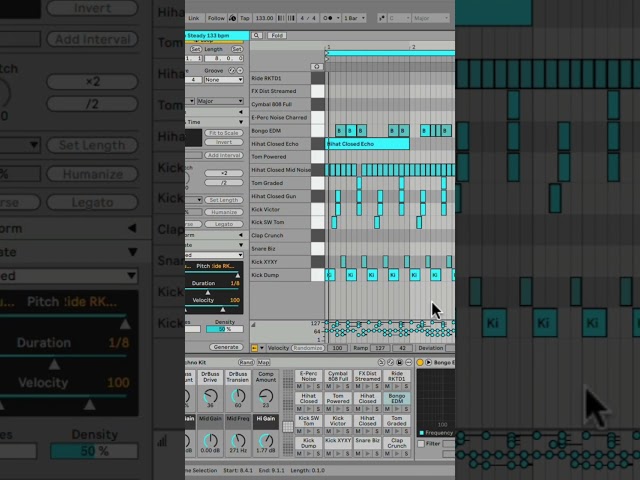Screen dimensions: 640x480
Task: Enable the Filter checkbox
Action: click(421, 444)
